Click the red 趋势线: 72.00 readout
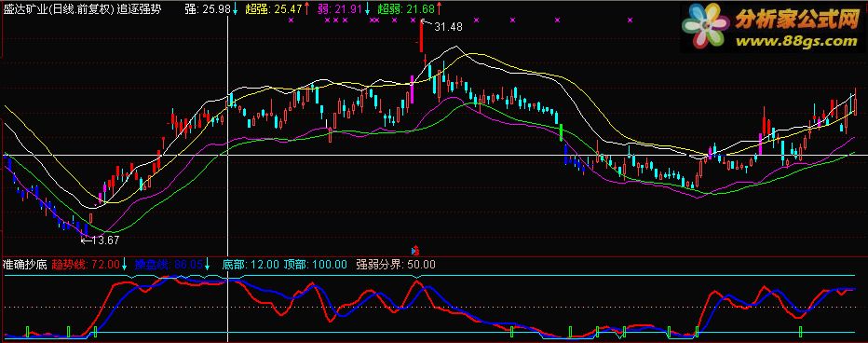 (x=86, y=265)
